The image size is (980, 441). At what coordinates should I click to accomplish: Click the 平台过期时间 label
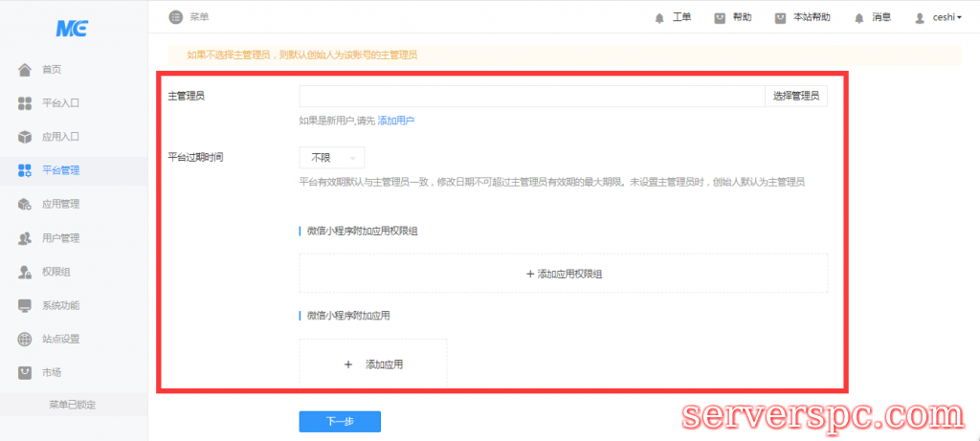tap(196, 157)
